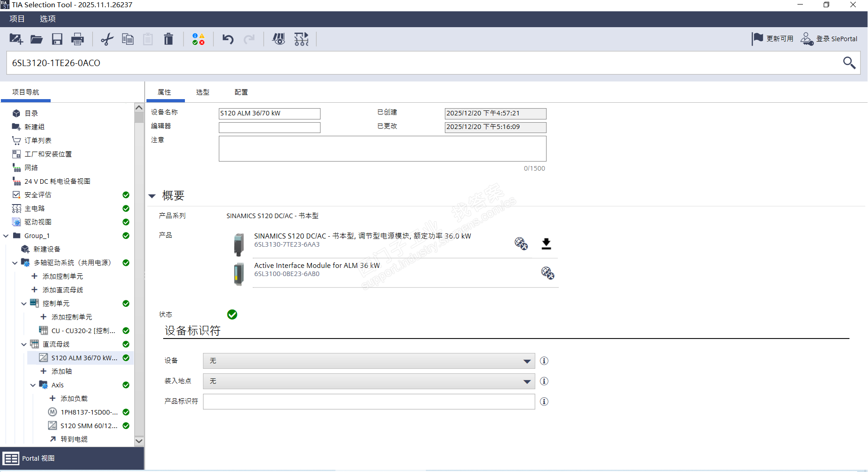The height and width of the screenshot is (472, 868).
Task: Click 添加控制单元 under 多轴驱动系统
Action: 63,277
